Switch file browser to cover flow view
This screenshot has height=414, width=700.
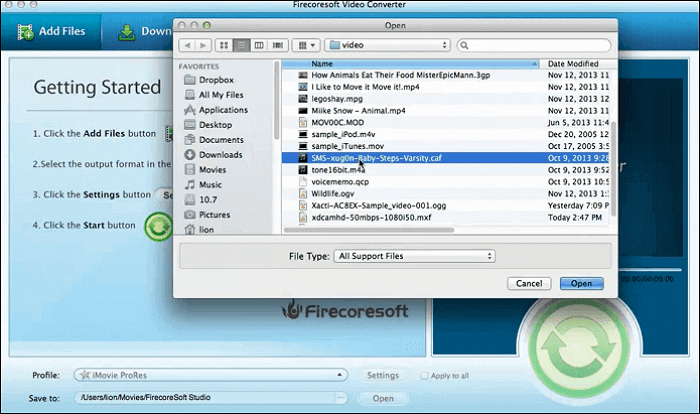277,45
